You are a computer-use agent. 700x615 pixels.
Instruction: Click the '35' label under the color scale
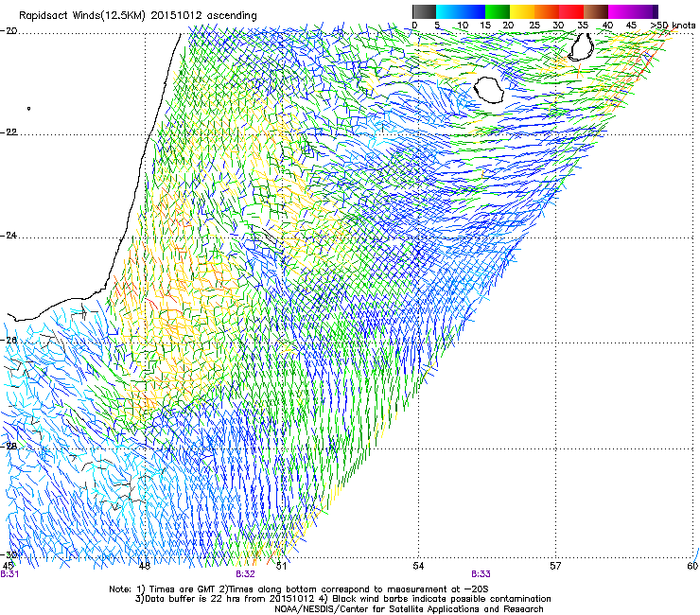pos(583,26)
